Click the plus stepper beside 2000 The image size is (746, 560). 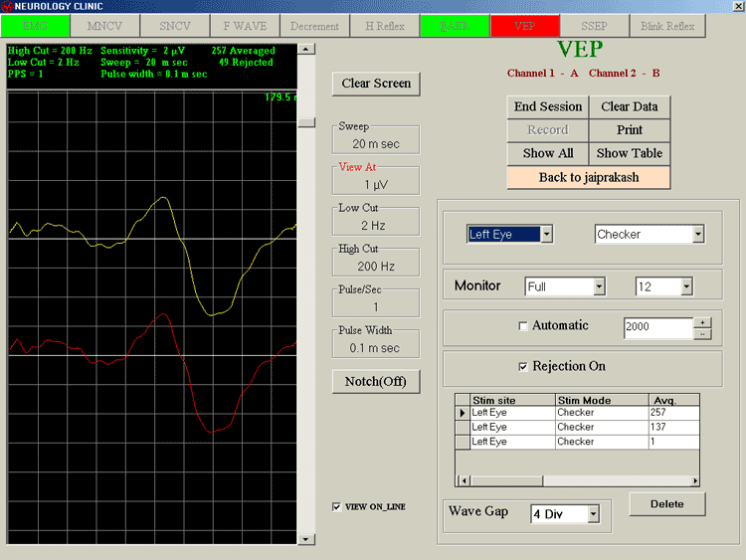pos(702,322)
